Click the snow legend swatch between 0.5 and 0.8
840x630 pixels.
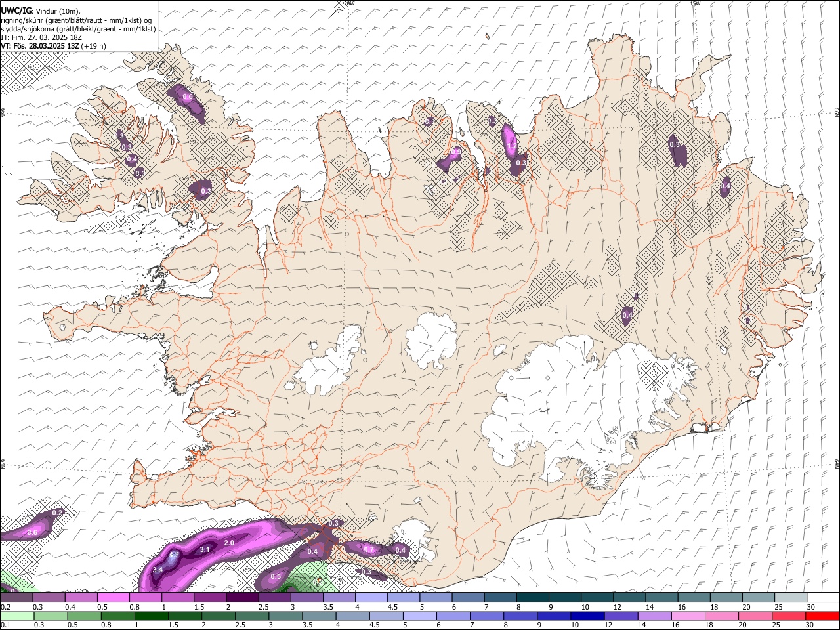(x=113, y=597)
